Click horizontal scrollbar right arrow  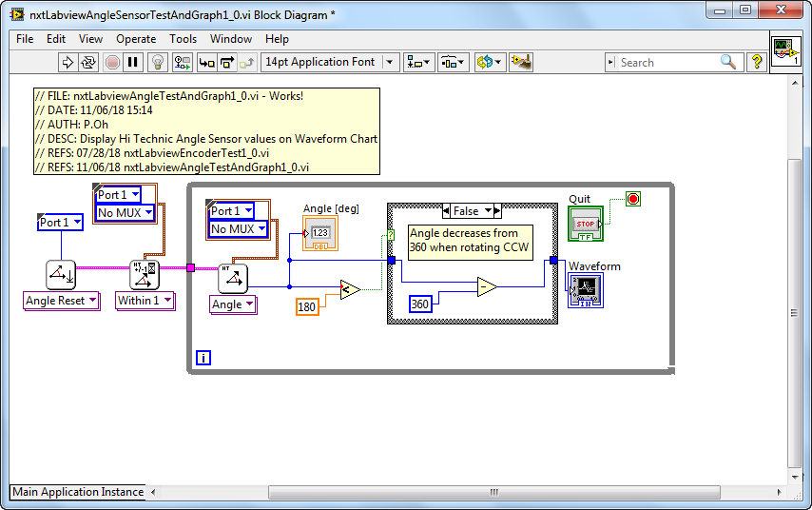coord(779,492)
